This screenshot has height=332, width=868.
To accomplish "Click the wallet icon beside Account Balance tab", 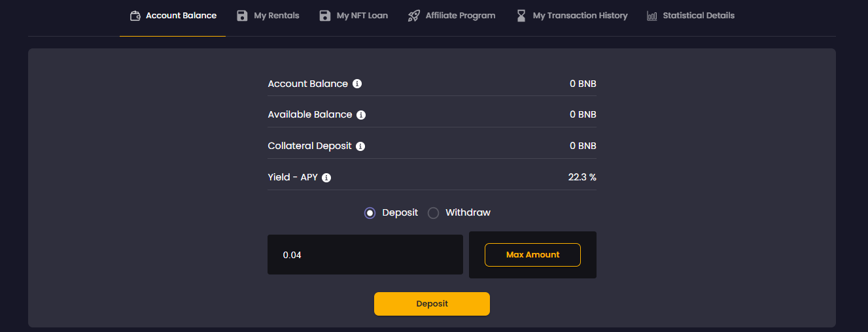I will point(135,16).
